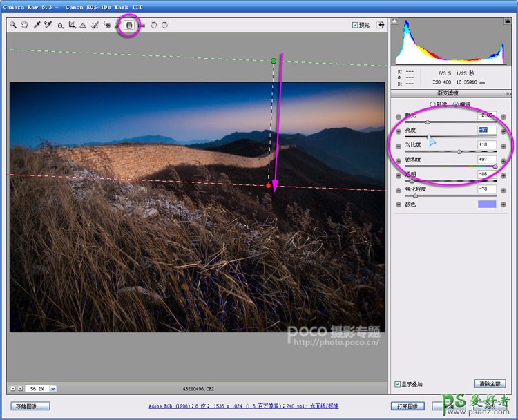Viewport: 518px width, 420px height.
Task: Activate the Graduated Filter tool
Action: (x=129, y=25)
